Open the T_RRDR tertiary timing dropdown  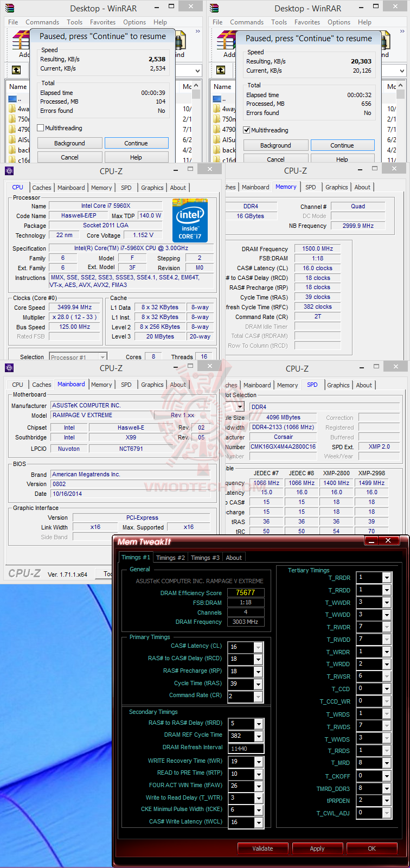(x=387, y=578)
